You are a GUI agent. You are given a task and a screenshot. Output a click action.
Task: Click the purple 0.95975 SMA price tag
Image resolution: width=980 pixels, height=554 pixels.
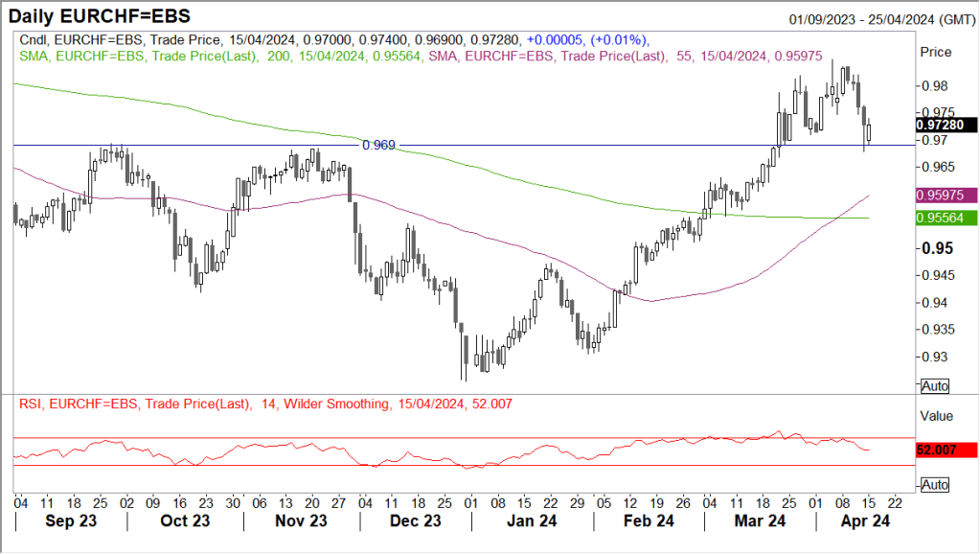pos(945,196)
